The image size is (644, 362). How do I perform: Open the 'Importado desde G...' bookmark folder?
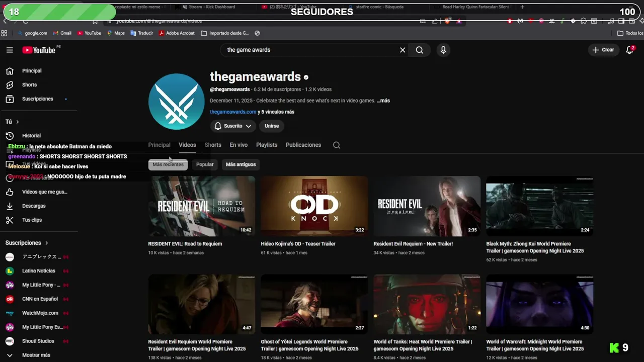pyautogui.click(x=225, y=33)
